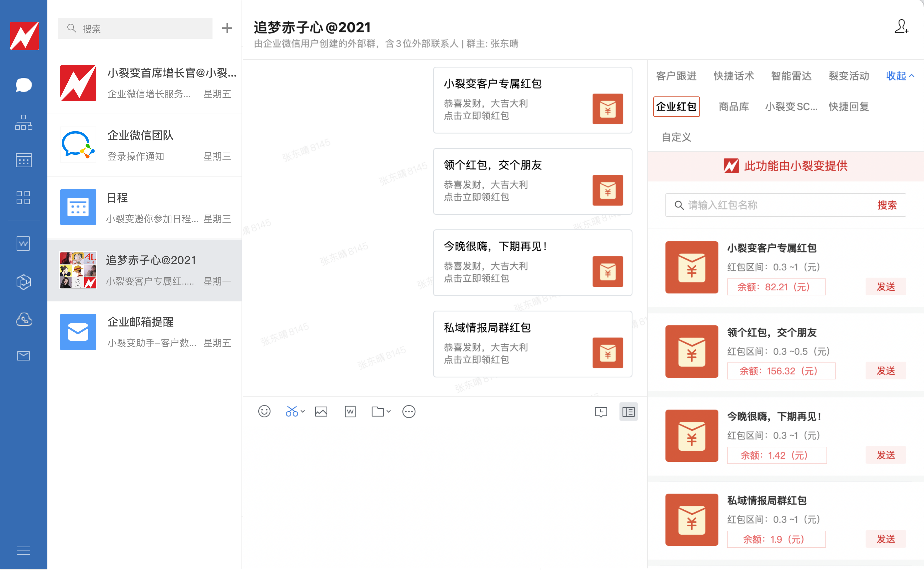
Task: Toggle the side panel icon in chat toolbar
Action: [x=628, y=412]
